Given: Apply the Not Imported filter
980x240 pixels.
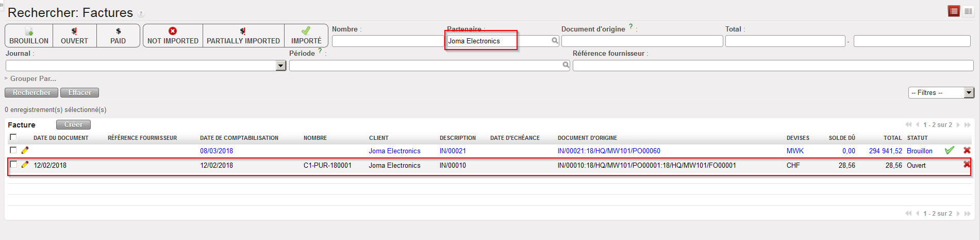Looking at the screenshot, I should tap(173, 36).
